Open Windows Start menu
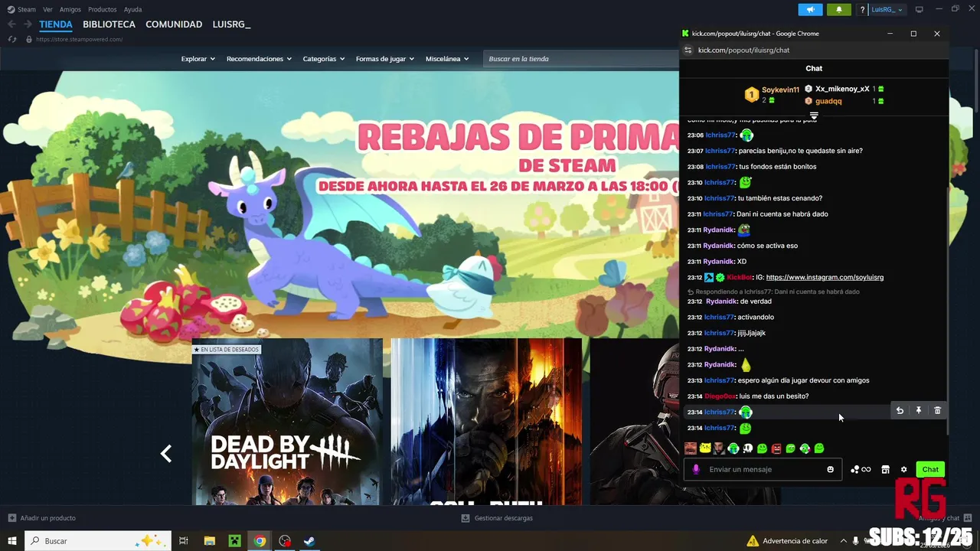This screenshot has height=551, width=980. click(x=12, y=541)
